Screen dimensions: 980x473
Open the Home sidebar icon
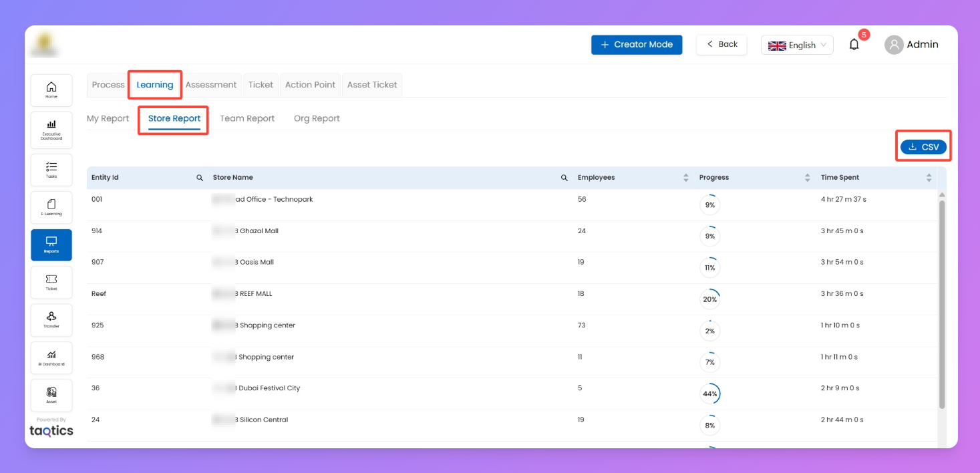[x=51, y=90]
